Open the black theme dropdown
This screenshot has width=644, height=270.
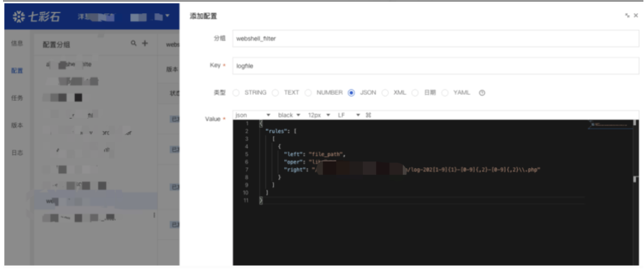point(289,115)
